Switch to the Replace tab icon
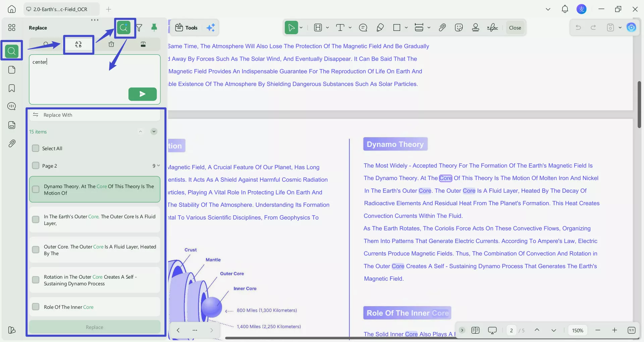This screenshot has height=342, width=644. coord(78,44)
